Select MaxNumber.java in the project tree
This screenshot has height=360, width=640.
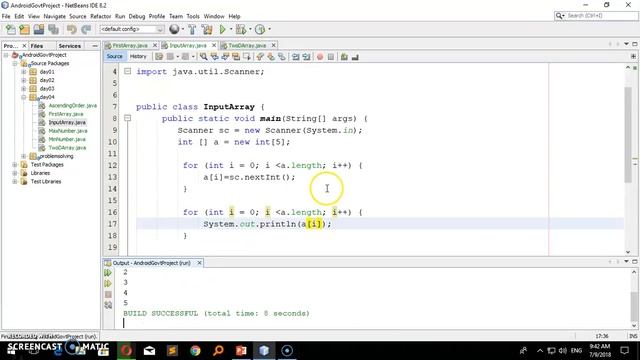[x=68, y=131]
